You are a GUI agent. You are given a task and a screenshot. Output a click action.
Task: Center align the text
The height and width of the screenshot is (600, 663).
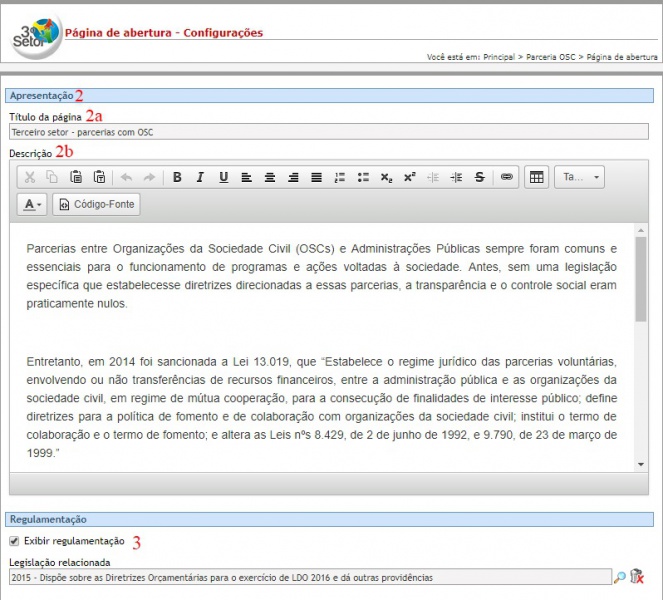pyautogui.click(x=270, y=177)
